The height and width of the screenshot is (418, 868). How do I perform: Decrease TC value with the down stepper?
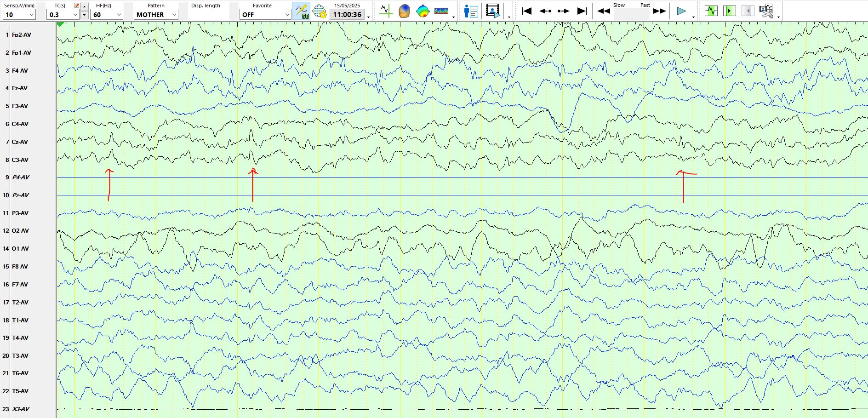click(84, 15)
